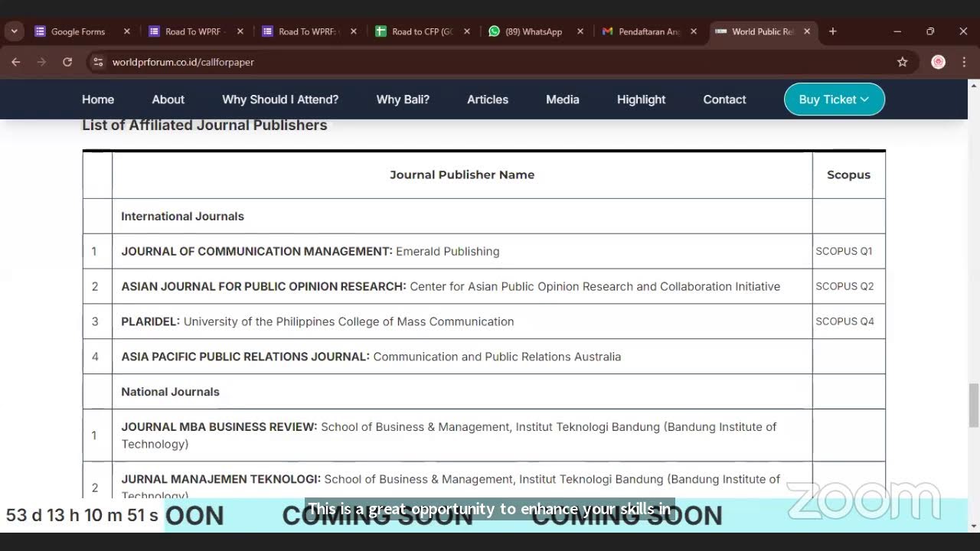The width and height of the screenshot is (980, 551).
Task: Switch to the Google Forms tab
Action: pyautogui.click(x=77, y=31)
